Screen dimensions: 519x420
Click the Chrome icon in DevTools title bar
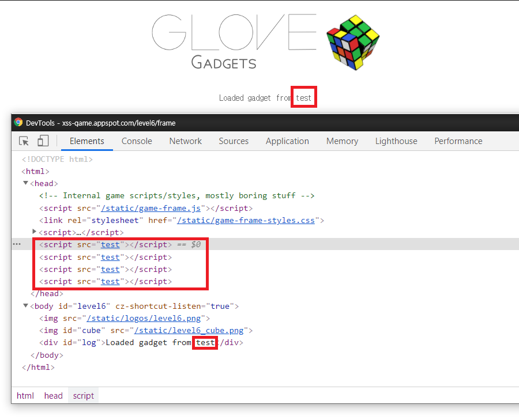point(18,123)
